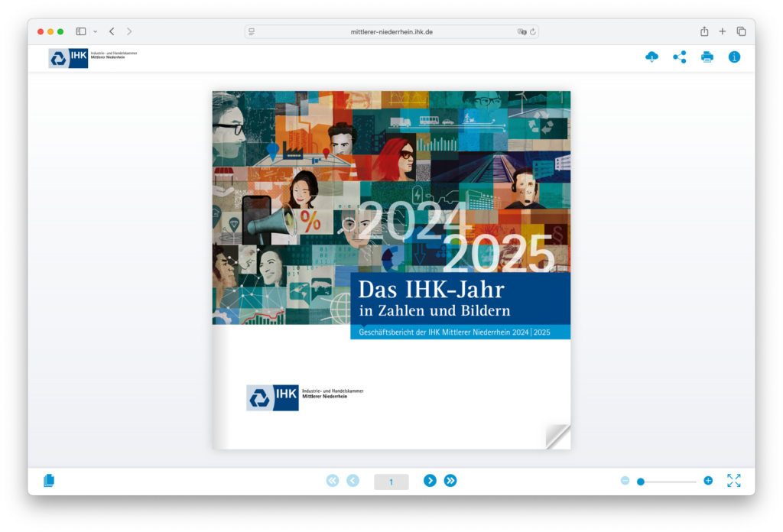
Task: Zoom in with the plus button
Action: click(708, 481)
